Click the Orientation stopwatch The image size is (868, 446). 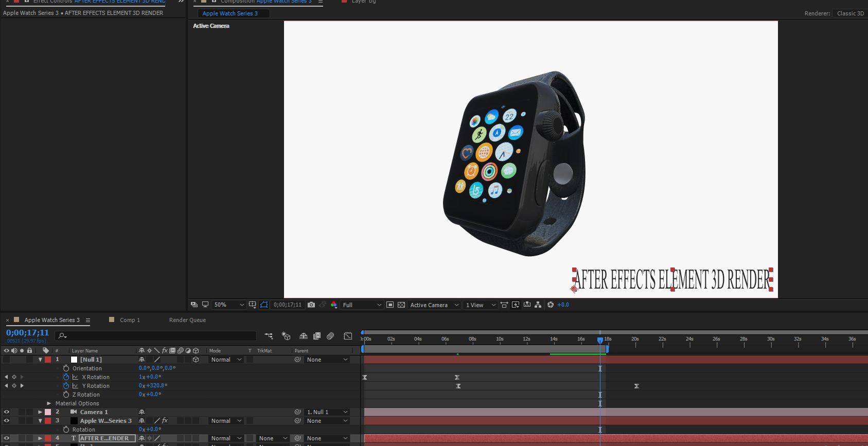point(66,368)
